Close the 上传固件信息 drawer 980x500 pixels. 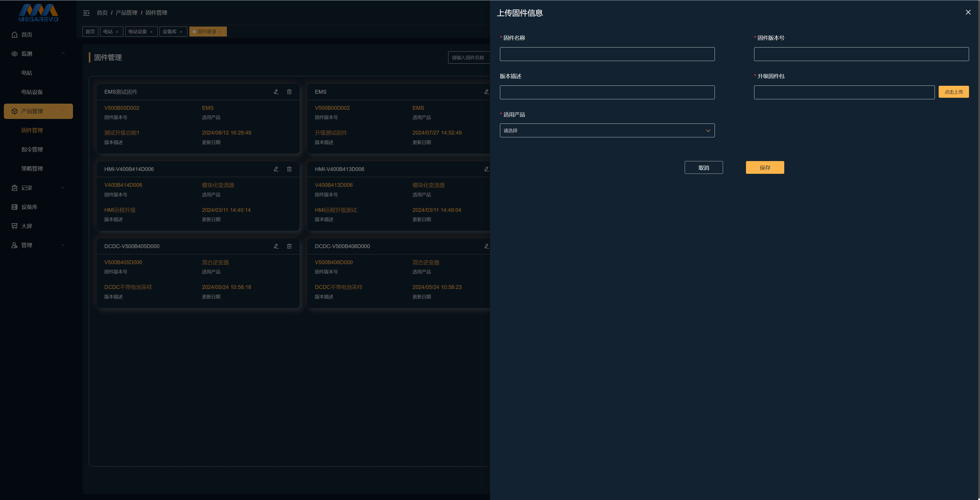968,13
